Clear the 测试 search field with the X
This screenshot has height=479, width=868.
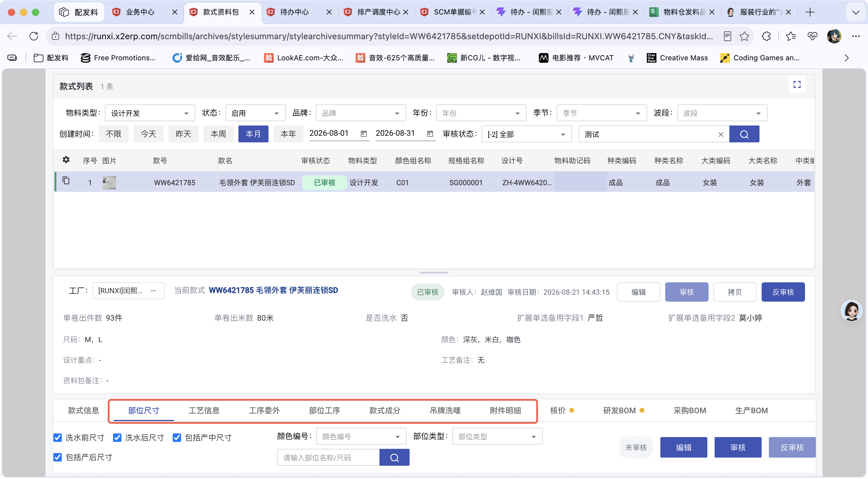pos(721,134)
